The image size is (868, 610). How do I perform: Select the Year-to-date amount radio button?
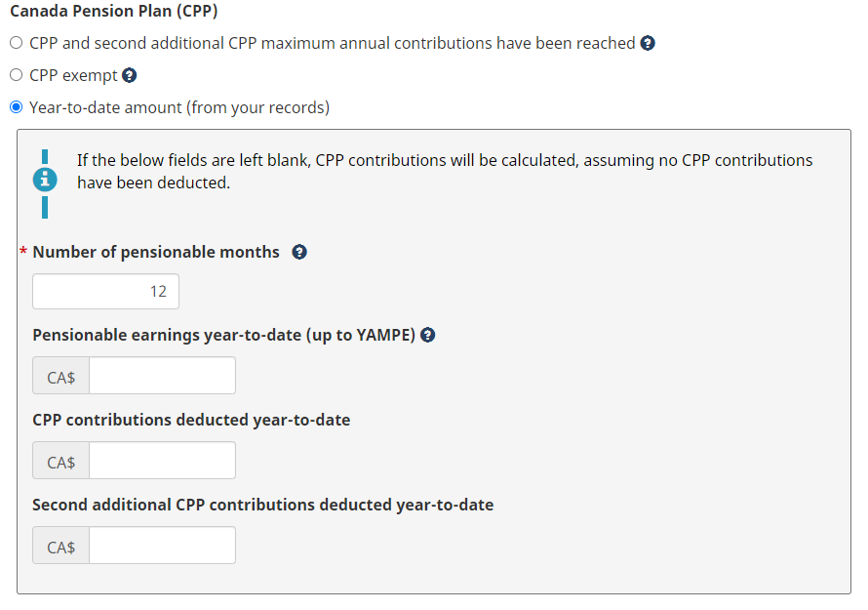[x=16, y=107]
